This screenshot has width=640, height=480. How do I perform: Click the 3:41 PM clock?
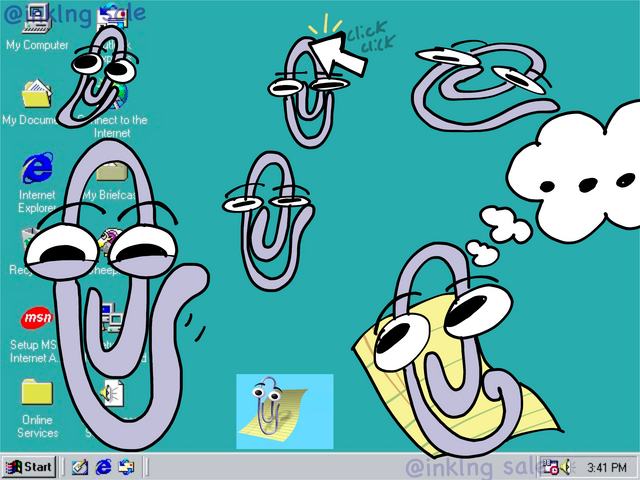607,467
